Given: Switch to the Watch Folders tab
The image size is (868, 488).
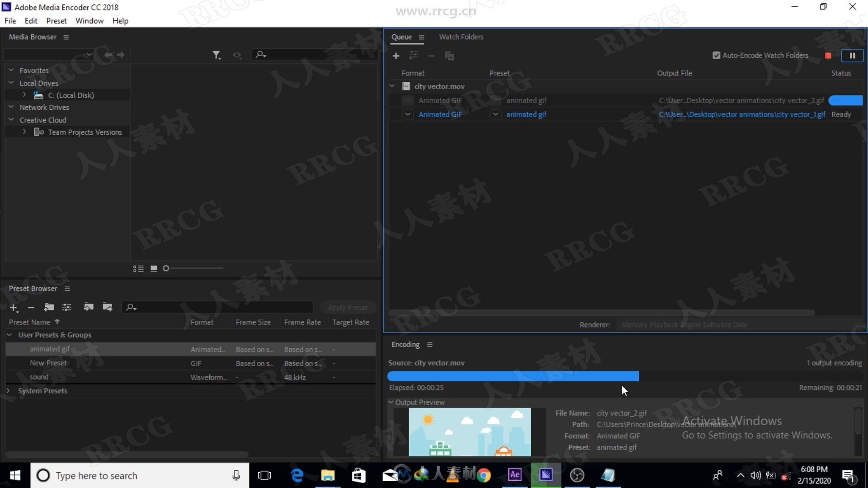Looking at the screenshot, I should [x=461, y=37].
